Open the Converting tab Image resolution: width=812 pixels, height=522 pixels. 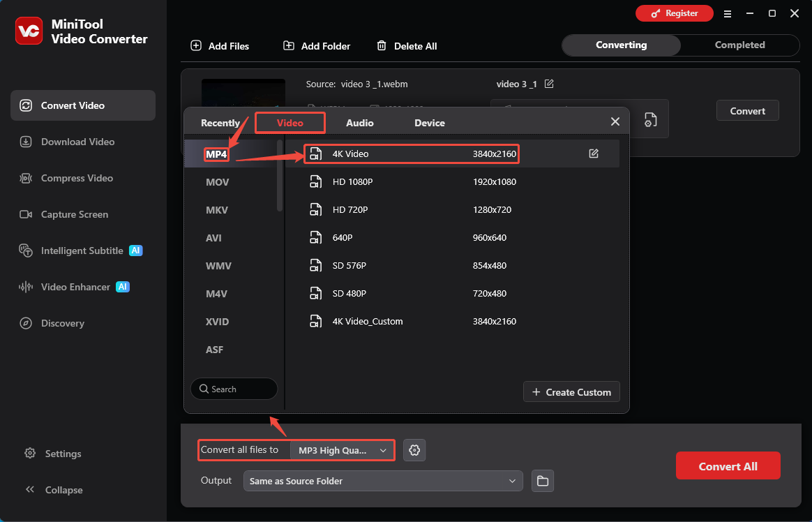point(621,45)
